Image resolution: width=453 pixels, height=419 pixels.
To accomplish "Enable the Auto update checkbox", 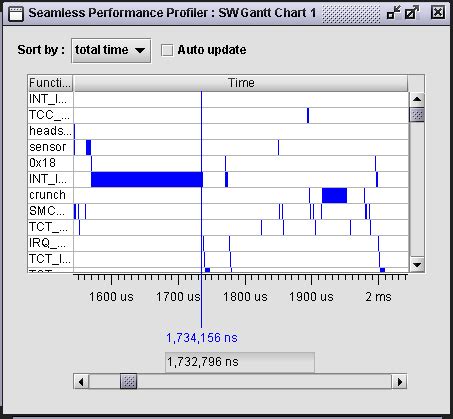I will pos(167,50).
